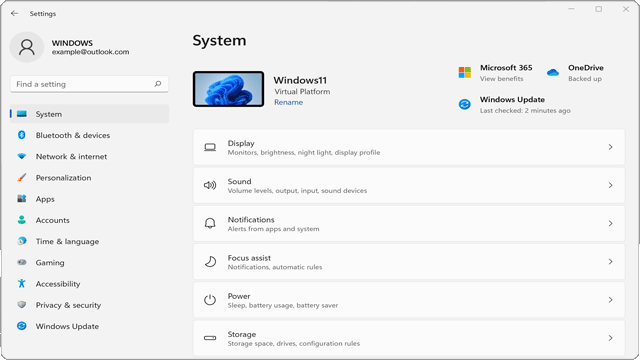Click Sound Volume levels description
Viewport: 640px width, 360px height.
point(297,191)
